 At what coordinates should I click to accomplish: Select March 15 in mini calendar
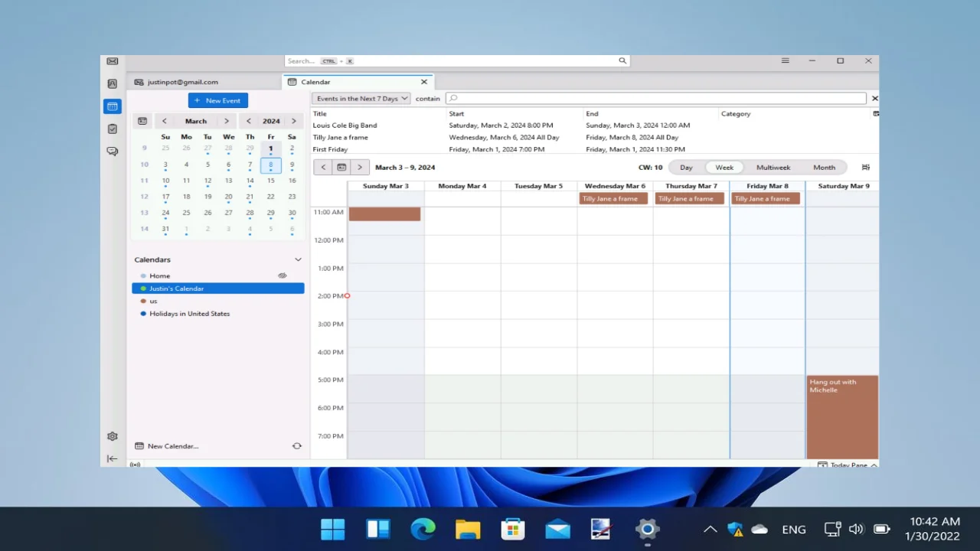click(x=270, y=181)
